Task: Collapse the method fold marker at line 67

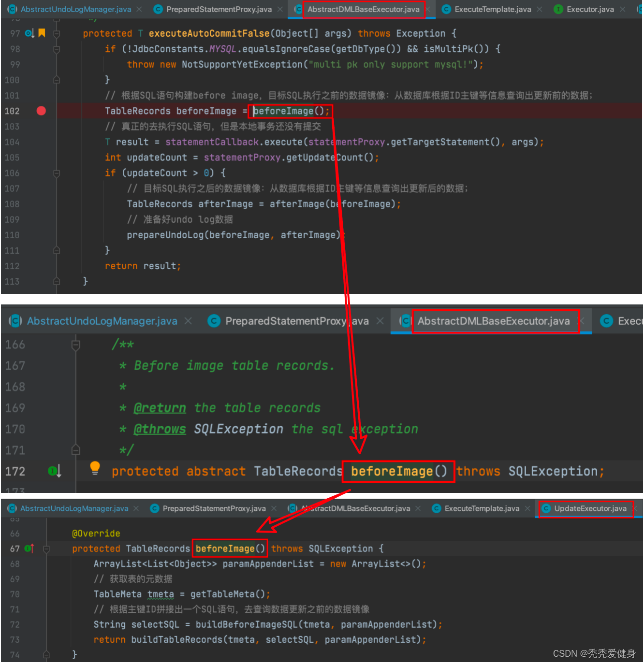Action: point(46,548)
